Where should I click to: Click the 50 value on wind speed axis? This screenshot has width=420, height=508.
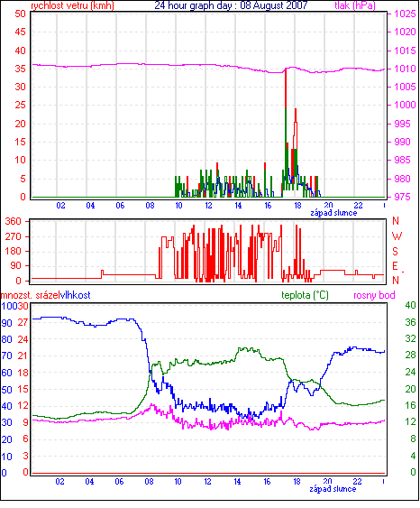(x=20, y=14)
